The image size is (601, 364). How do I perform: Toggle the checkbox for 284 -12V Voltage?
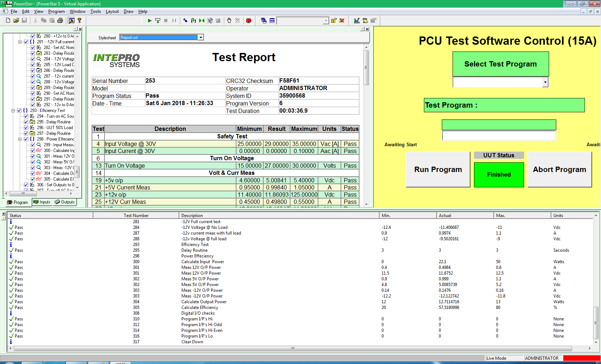click(33, 59)
